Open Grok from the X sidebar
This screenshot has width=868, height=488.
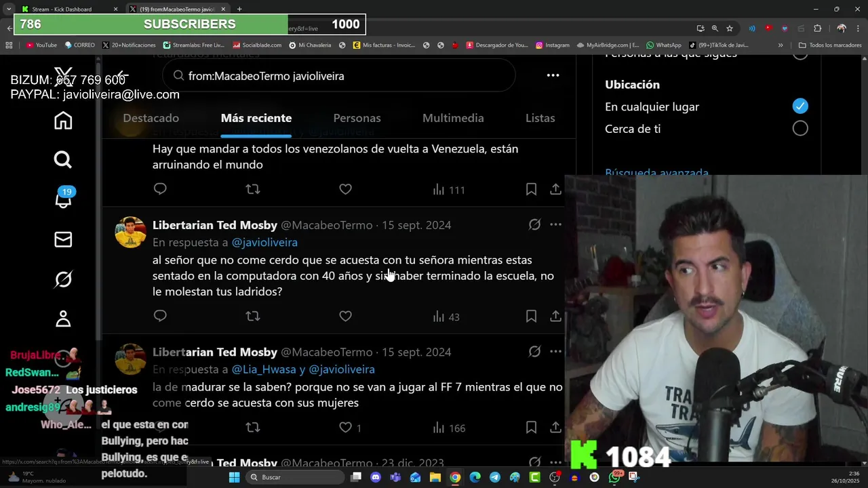63,279
